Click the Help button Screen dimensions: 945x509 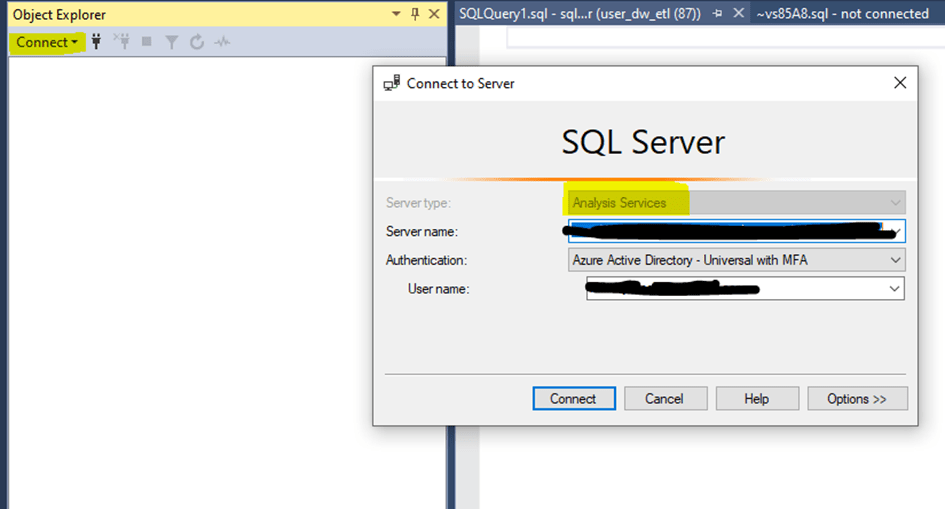click(757, 399)
